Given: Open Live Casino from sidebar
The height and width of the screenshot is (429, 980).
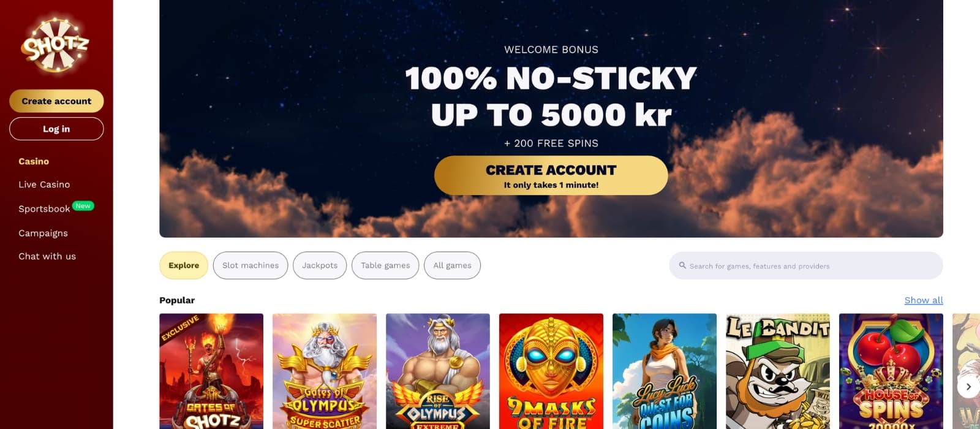Looking at the screenshot, I should 44,184.
